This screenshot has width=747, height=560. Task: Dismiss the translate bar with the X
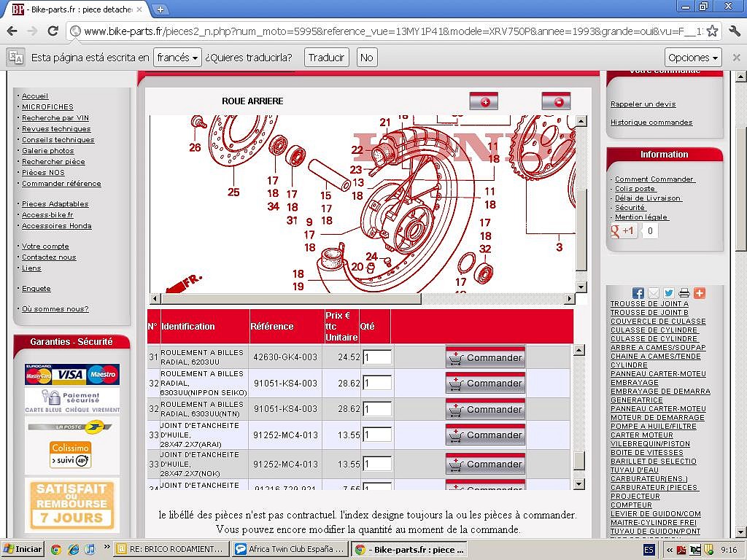click(x=736, y=58)
